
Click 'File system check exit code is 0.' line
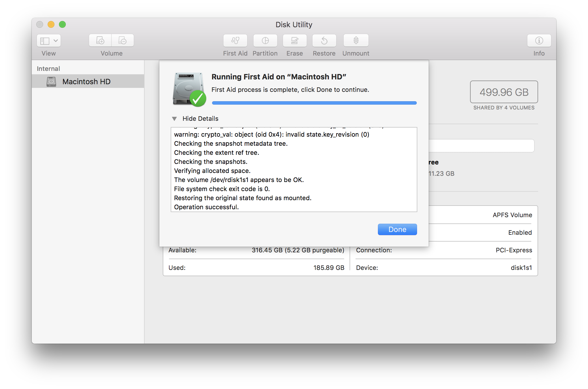[222, 189]
